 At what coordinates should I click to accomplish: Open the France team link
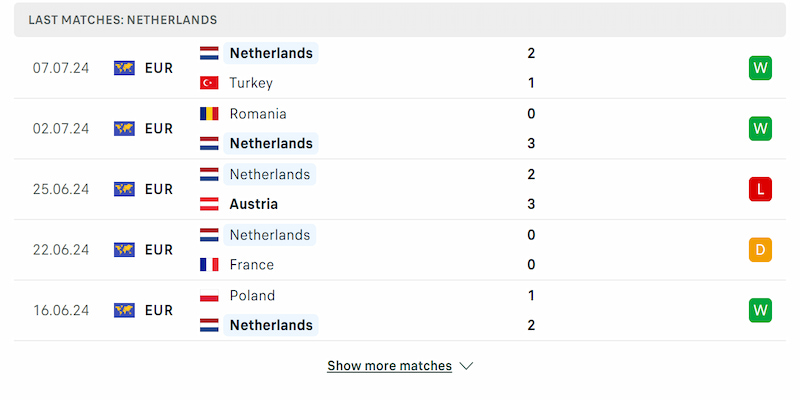(251, 265)
